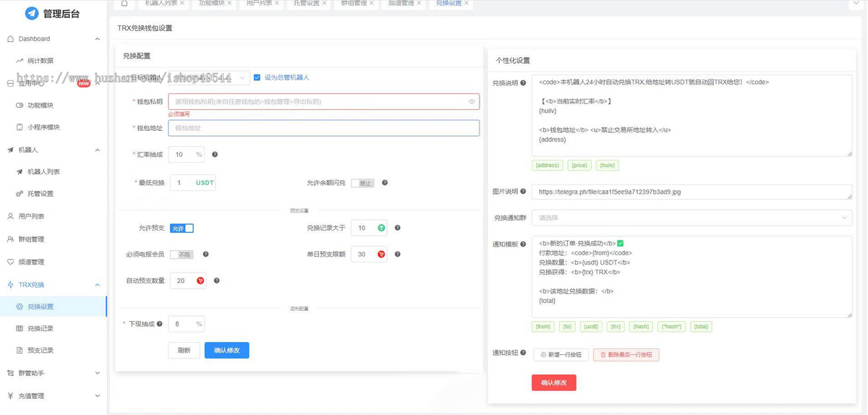Toggle the 允许预支 switch

(x=182, y=228)
